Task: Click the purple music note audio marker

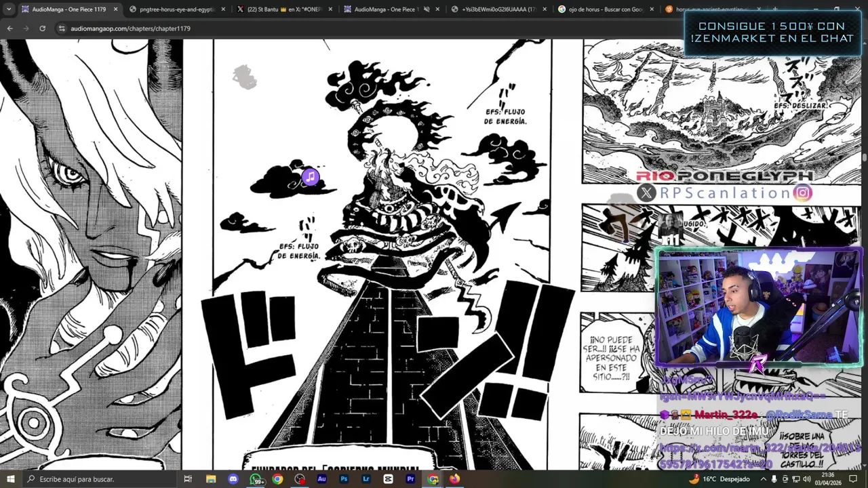Action: coord(310,178)
